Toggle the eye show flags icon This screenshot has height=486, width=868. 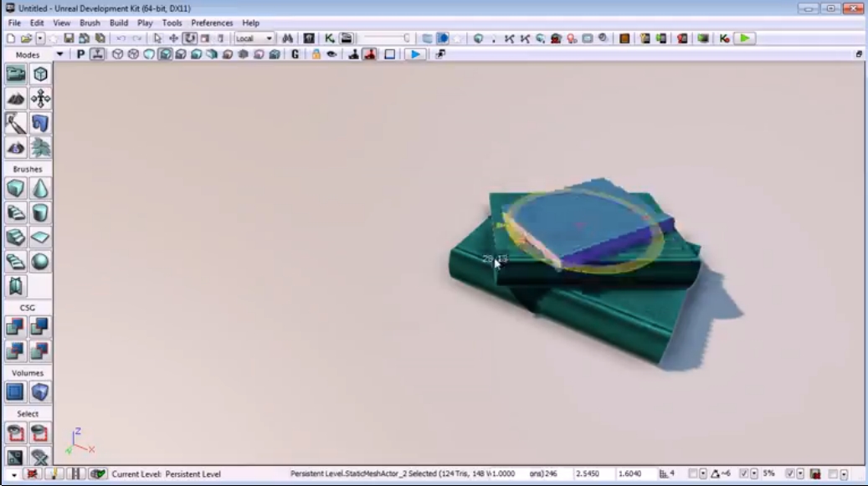[x=331, y=54]
